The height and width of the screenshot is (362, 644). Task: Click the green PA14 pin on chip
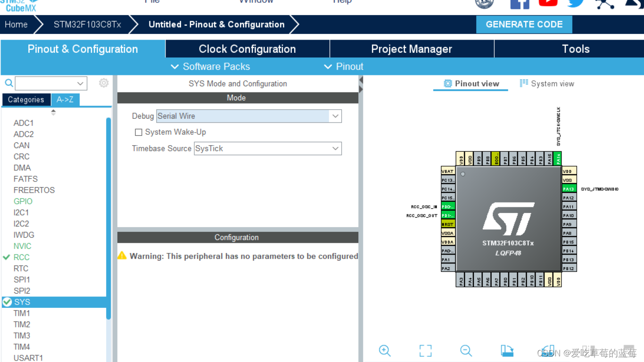pos(558,158)
